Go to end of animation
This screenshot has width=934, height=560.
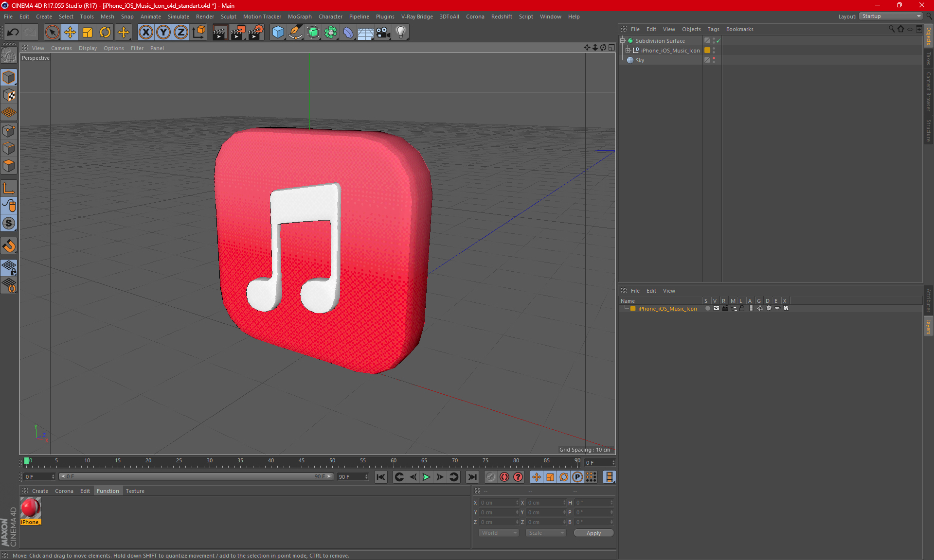click(472, 477)
